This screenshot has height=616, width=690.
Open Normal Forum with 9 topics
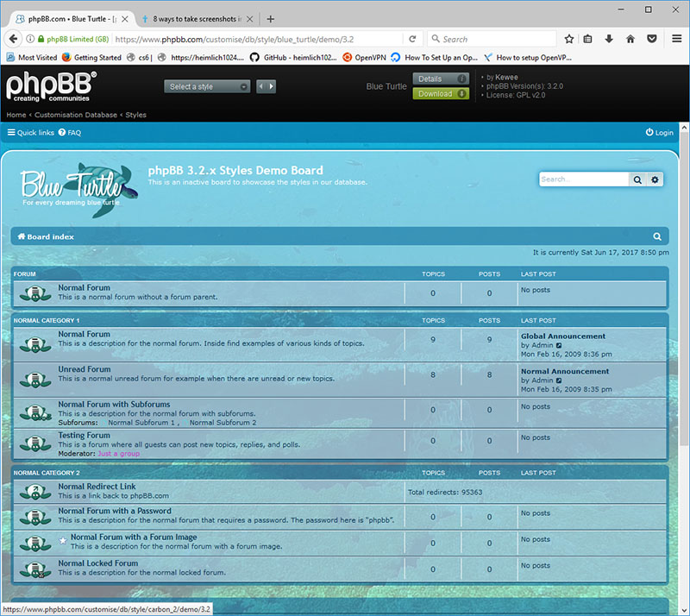(84, 334)
